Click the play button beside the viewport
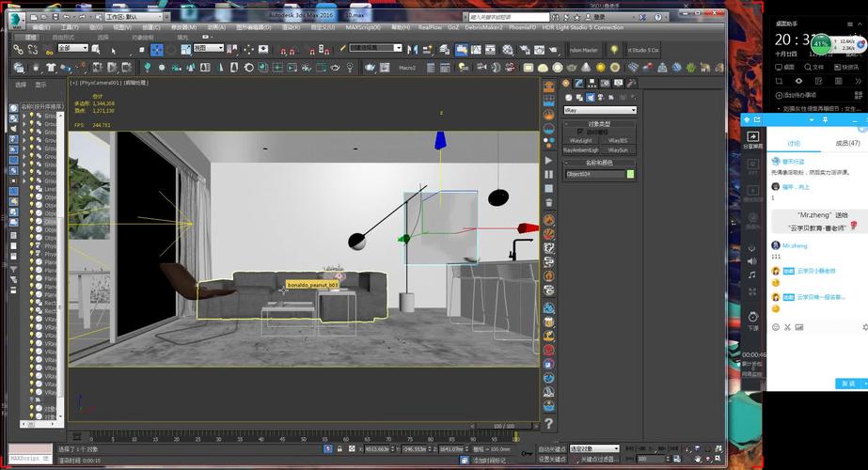This screenshot has height=470, width=868. [548, 160]
